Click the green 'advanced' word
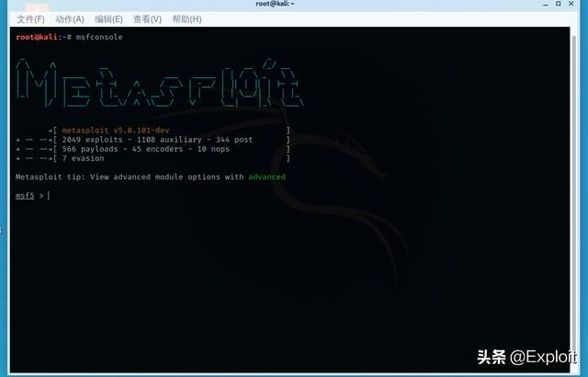 pyautogui.click(x=267, y=177)
